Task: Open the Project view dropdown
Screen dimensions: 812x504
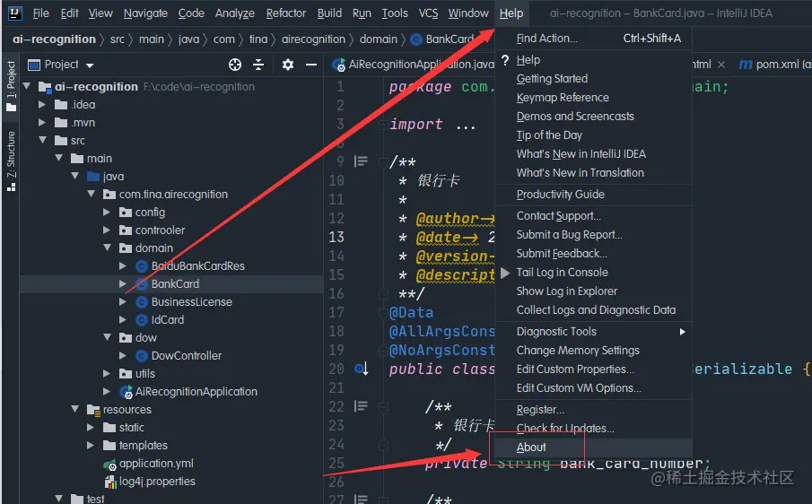Action: [90, 65]
